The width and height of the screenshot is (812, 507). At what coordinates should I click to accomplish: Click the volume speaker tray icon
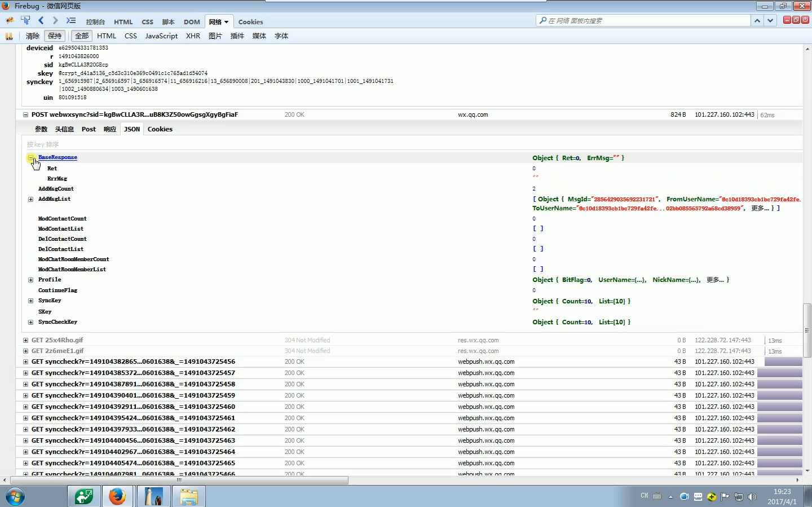pyautogui.click(x=752, y=497)
